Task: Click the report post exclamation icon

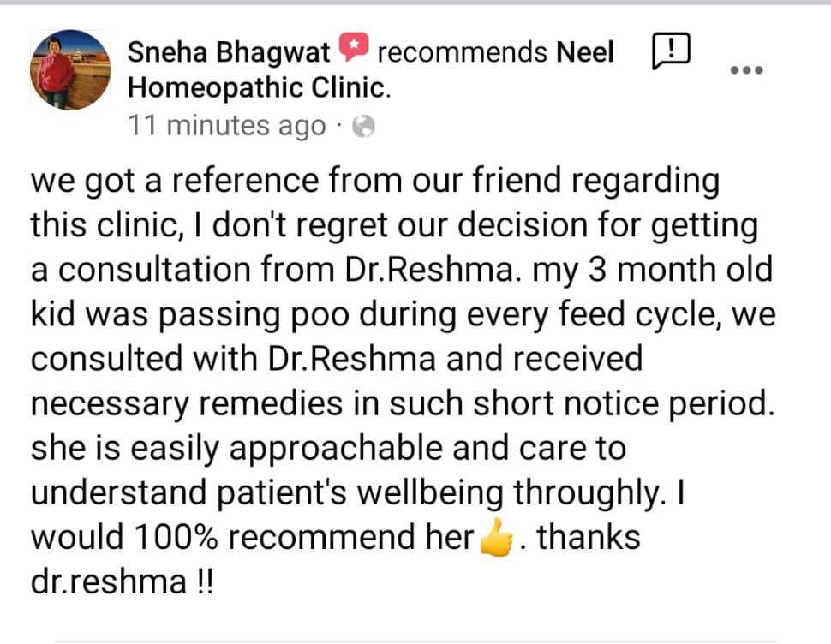Action: tap(671, 52)
